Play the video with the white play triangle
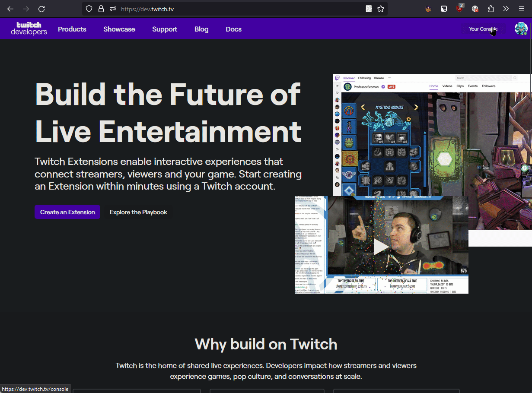 tap(381, 246)
